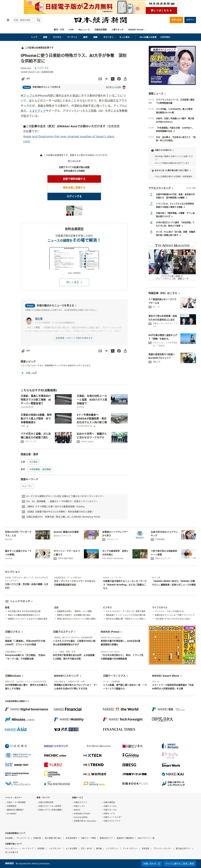Image resolution: width=201 pixels, height=868 pixels.
Task: Click the お問い合わせ footer button
Action: [x=151, y=864]
